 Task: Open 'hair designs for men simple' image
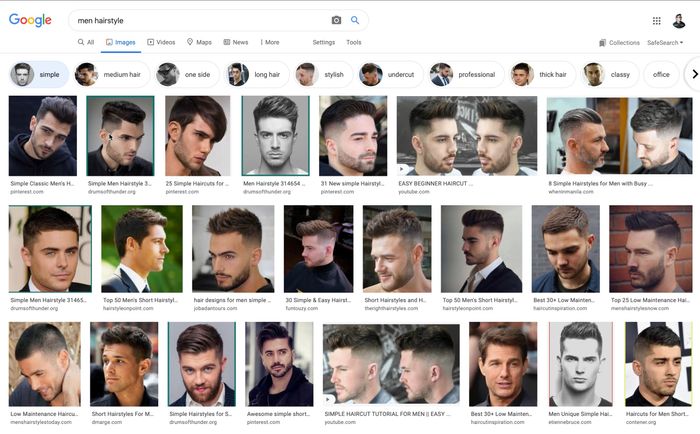pos(233,249)
